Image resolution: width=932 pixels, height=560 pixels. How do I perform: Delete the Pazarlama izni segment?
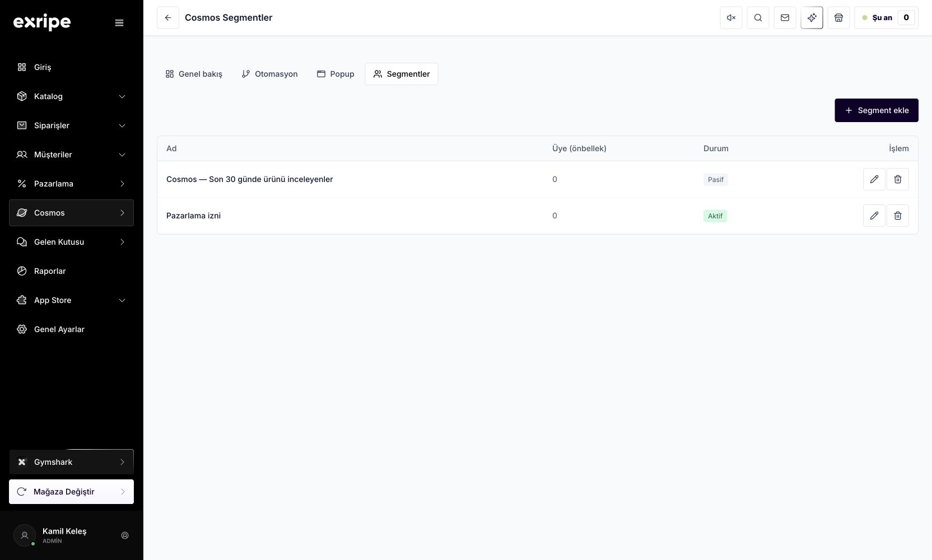pyautogui.click(x=897, y=216)
